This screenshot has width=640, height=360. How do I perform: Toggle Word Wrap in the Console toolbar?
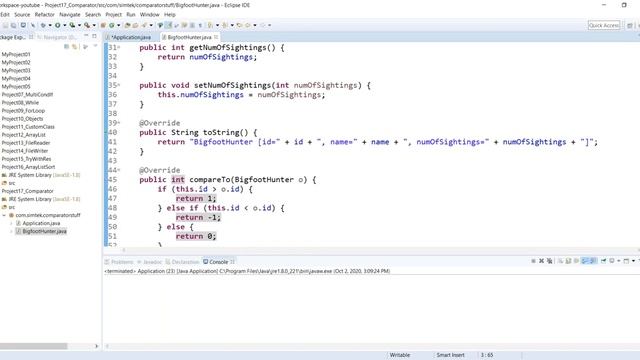coord(576,261)
